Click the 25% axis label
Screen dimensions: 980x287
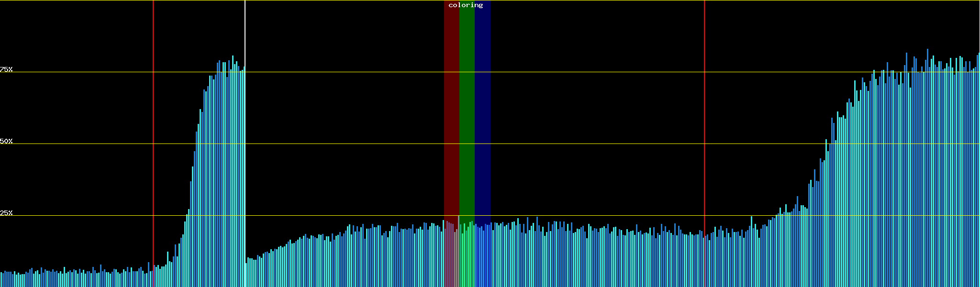pos(6,213)
